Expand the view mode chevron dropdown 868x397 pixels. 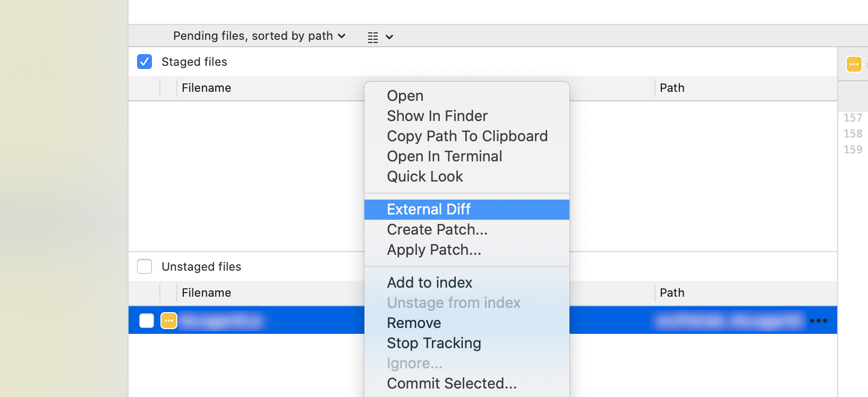click(389, 37)
